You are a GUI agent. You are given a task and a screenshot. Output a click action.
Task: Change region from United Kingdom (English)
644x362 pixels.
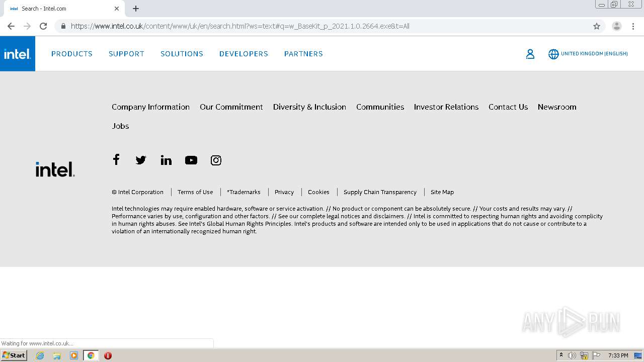(594, 54)
